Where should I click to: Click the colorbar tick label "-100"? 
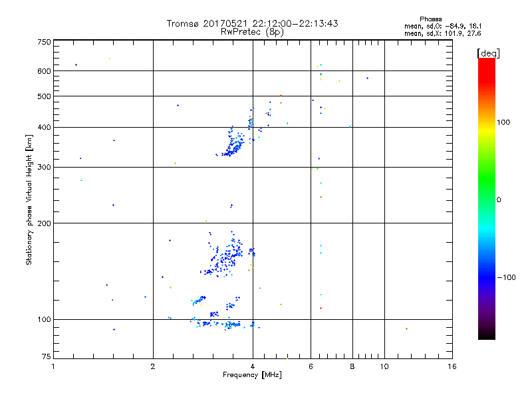point(506,277)
